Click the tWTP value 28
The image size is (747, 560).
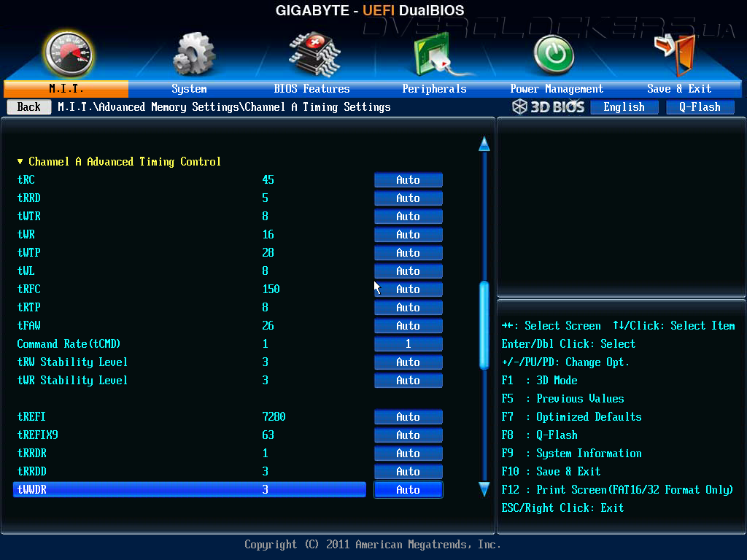268,253
